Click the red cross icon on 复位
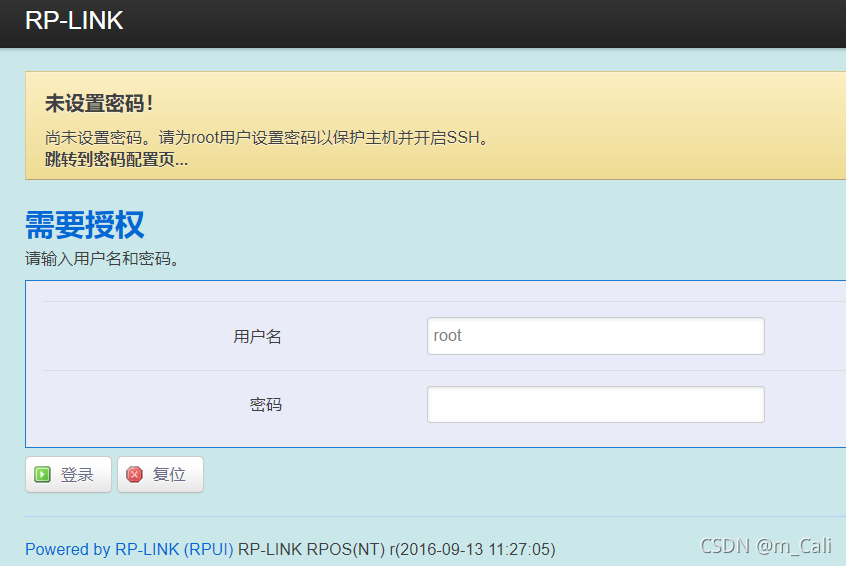The width and height of the screenshot is (846, 566). point(134,474)
